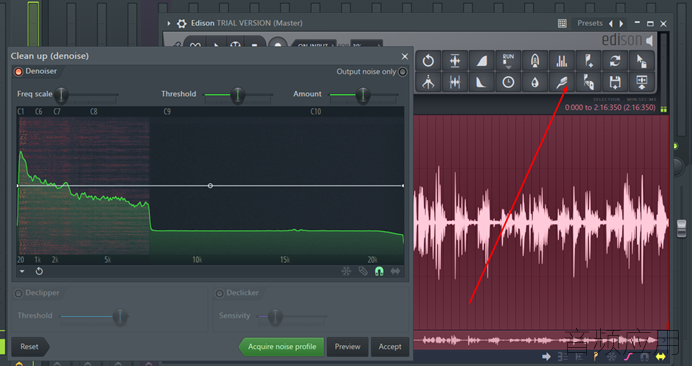This screenshot has height=366, width=692.
Task: Toggle the yellow slide arrows below waveform
Action: pos(661,357)
